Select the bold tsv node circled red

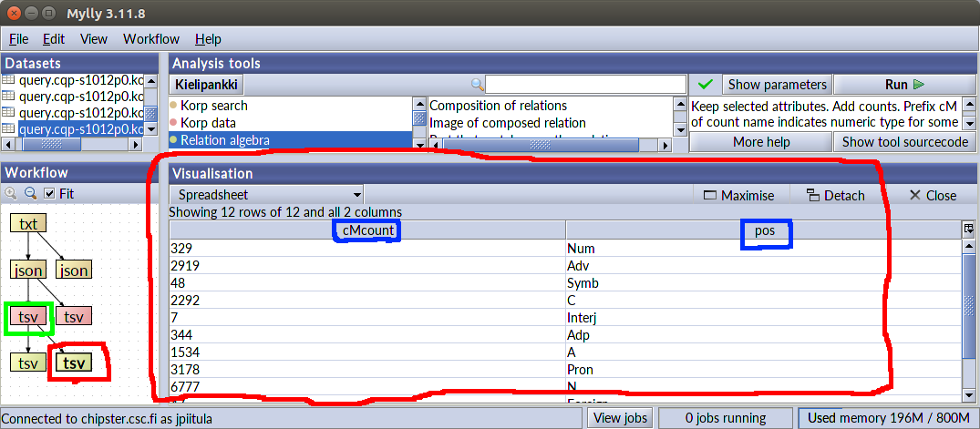point(74,363)
